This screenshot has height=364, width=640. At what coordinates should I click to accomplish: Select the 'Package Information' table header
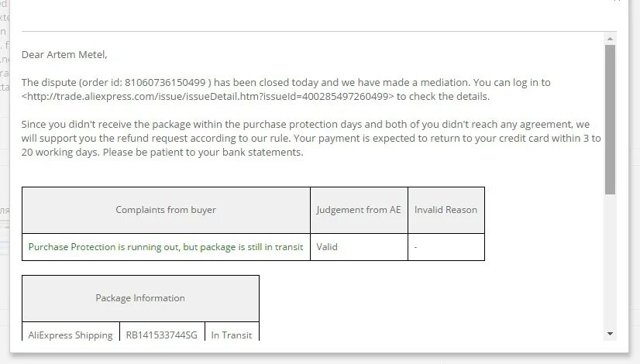click(x=140, y=298)
